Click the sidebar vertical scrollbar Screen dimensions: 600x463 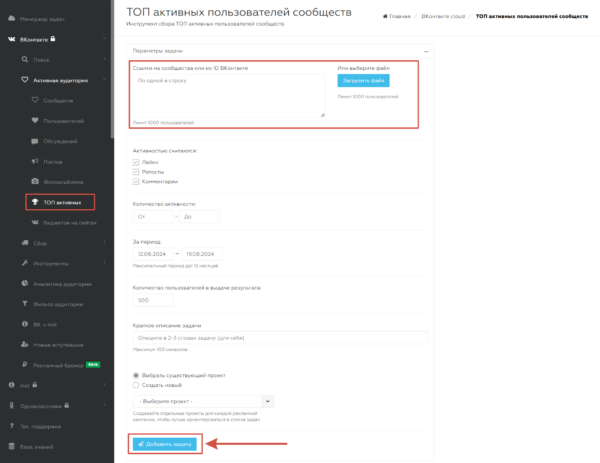pos(112,69)
